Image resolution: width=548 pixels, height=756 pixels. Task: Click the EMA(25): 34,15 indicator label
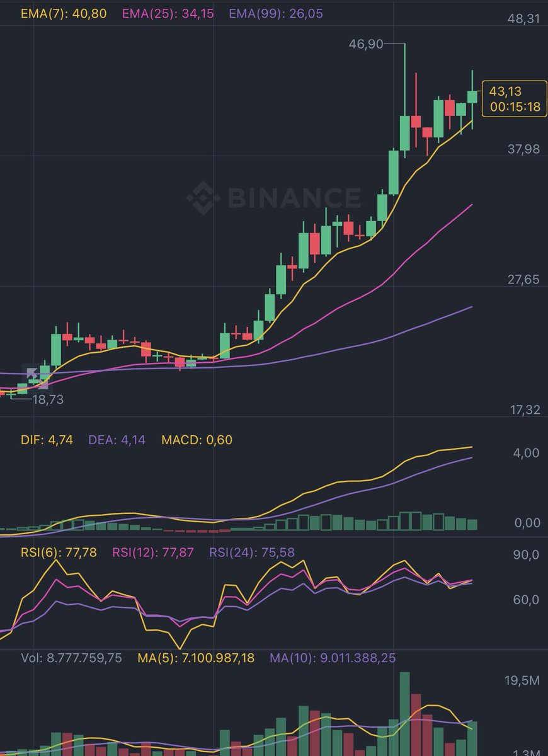click(168, 13)
